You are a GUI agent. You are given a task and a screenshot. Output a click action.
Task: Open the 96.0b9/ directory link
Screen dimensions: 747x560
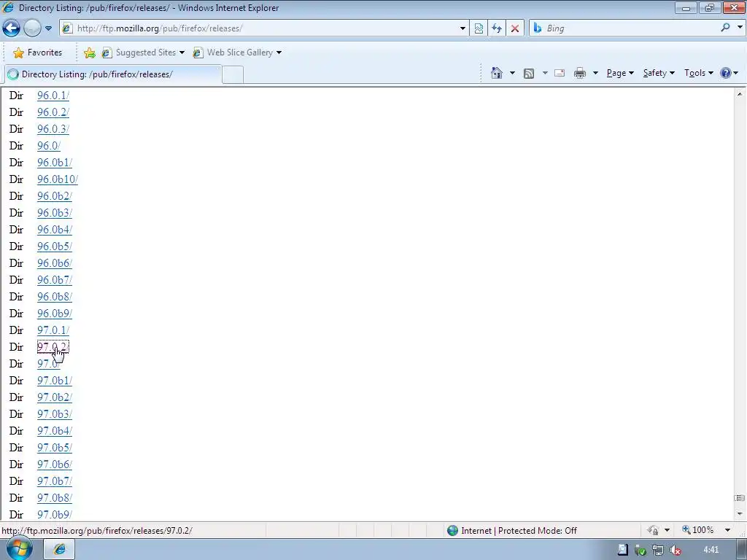click(54, 314)
